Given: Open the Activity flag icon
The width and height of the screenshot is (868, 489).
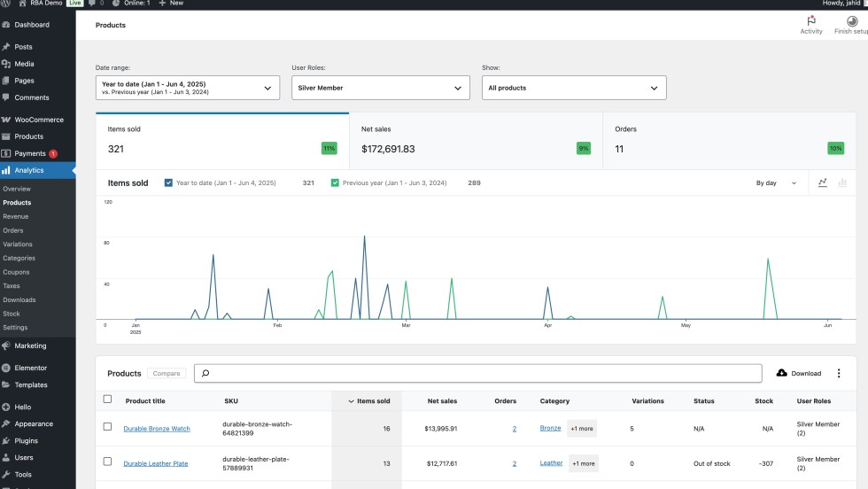Looking at the screenshot, I should [811, 20].
